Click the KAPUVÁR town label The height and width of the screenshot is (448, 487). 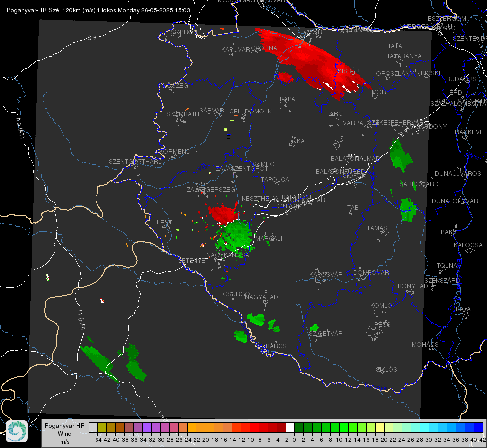[x=236, y=50]
